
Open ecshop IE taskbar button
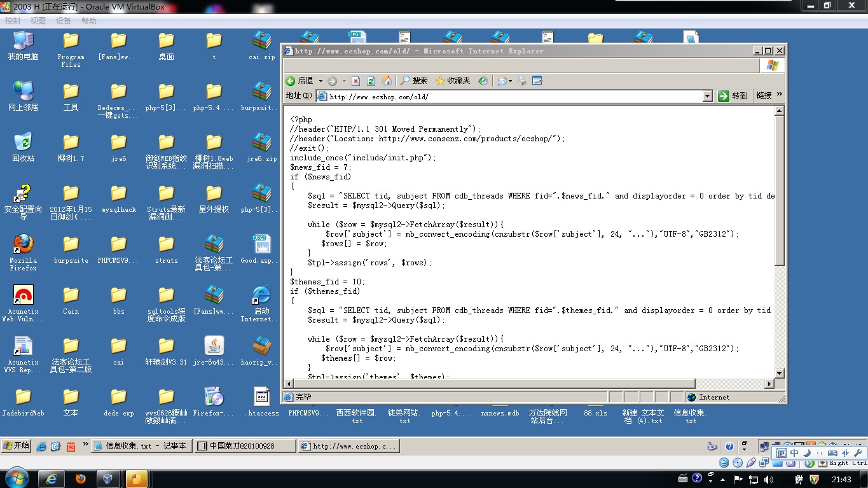(x=349, y=446)
